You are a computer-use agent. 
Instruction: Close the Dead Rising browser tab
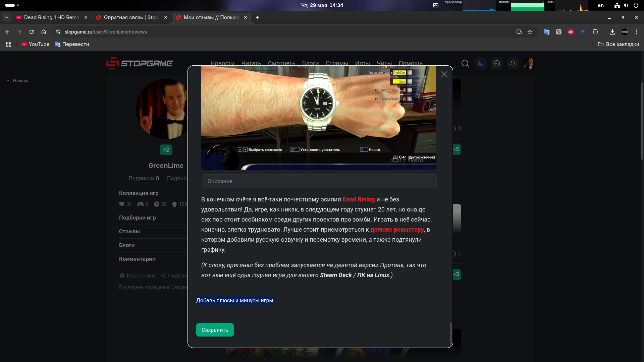[86, 17]
